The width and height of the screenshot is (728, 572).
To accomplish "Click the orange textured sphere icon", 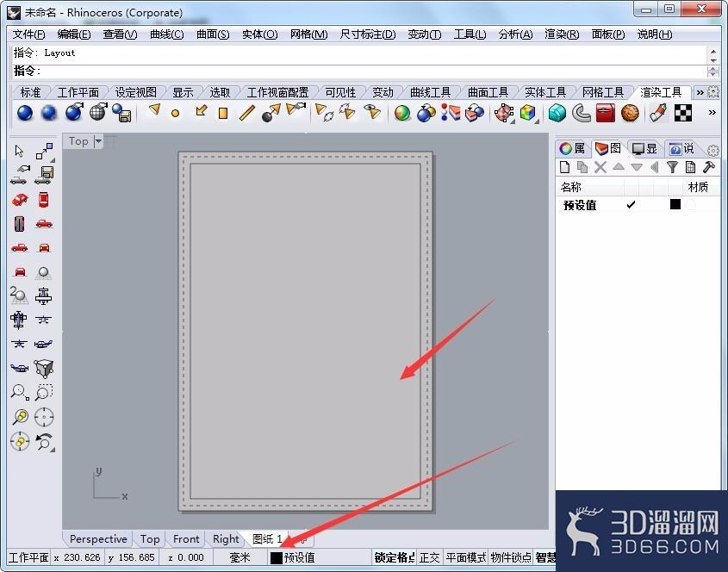I will pyautogui.click(x=630, y=113).
